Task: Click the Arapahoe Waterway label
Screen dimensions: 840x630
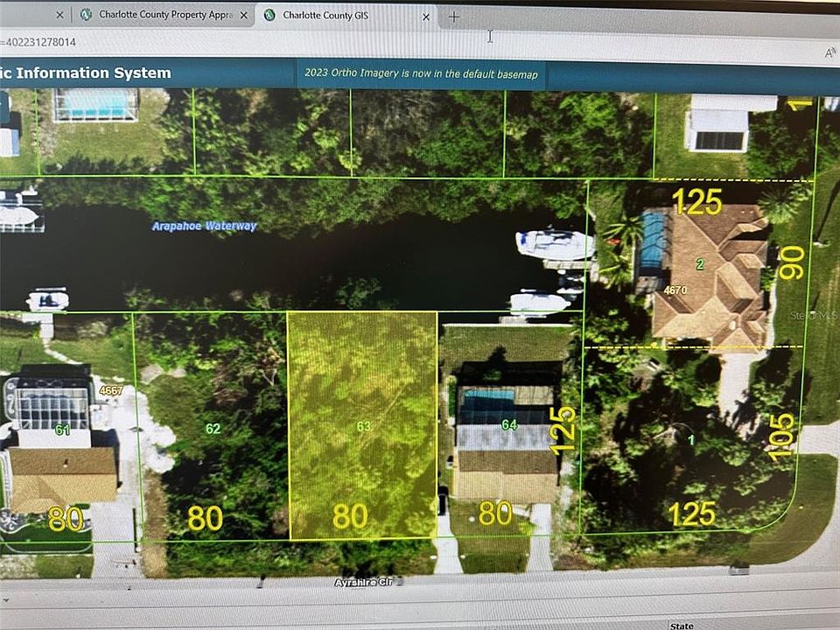Action: click(x=204, y=226)
